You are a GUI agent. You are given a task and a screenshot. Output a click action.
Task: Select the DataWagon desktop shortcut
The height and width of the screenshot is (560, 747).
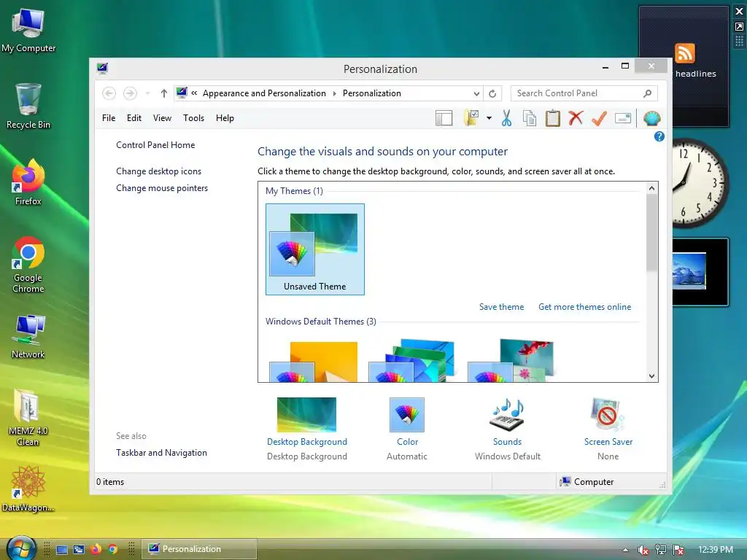pos(28,489)
